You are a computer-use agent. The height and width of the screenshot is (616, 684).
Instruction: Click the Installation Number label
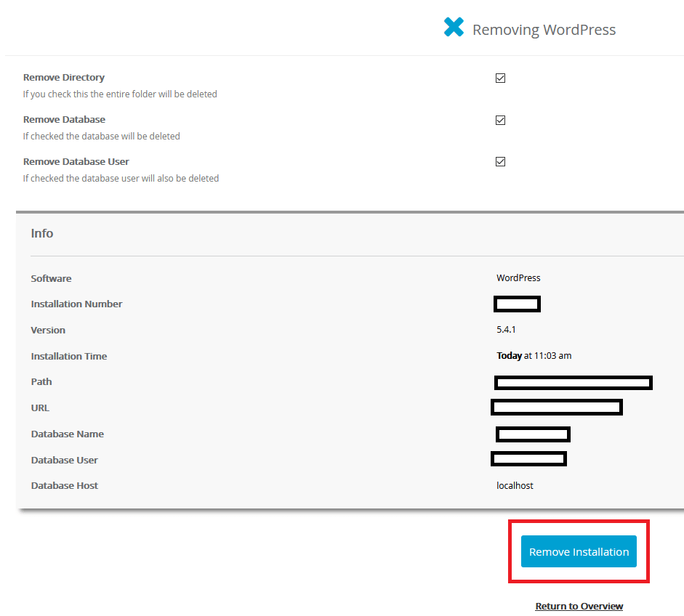pyautogui.click(x=76, y=304)
